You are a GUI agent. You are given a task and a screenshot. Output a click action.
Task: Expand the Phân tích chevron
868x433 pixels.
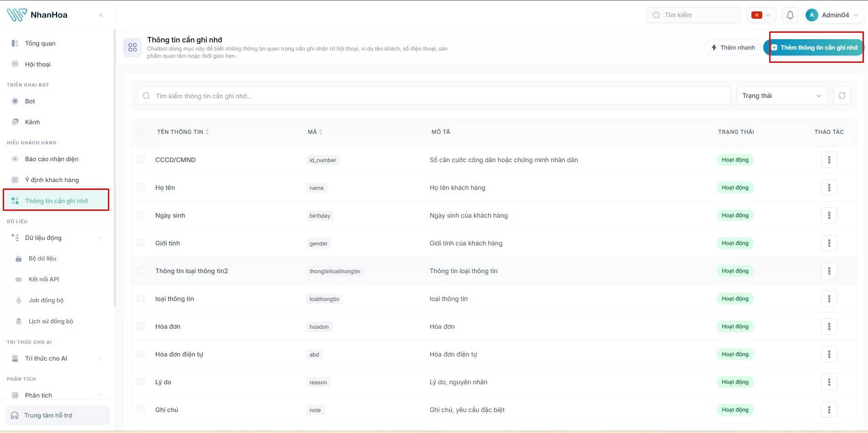tap(100, 395)
